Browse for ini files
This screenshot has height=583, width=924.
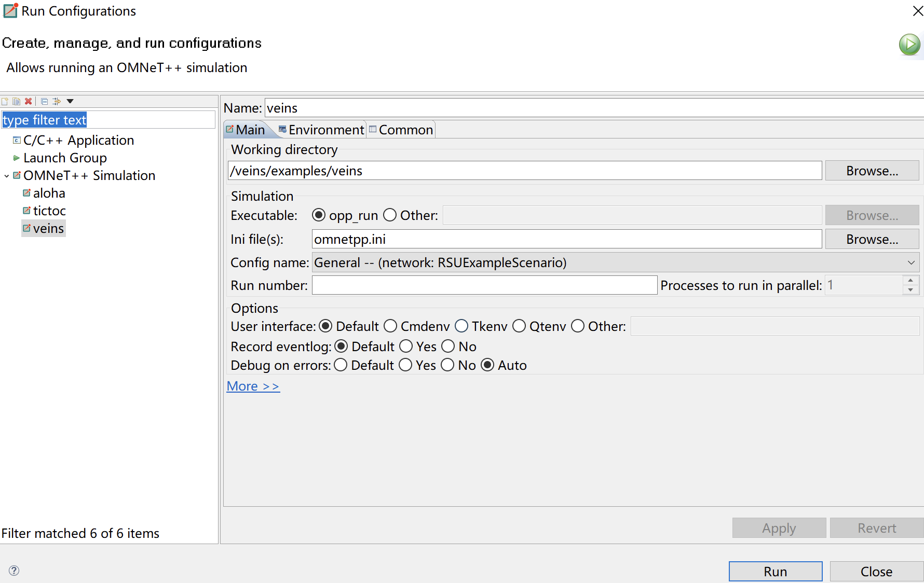coord(872,239)
